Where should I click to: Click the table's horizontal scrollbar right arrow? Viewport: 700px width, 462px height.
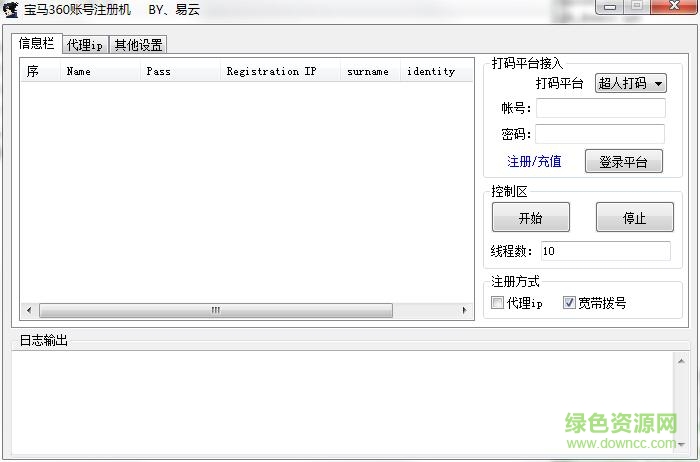coord(464,310)
